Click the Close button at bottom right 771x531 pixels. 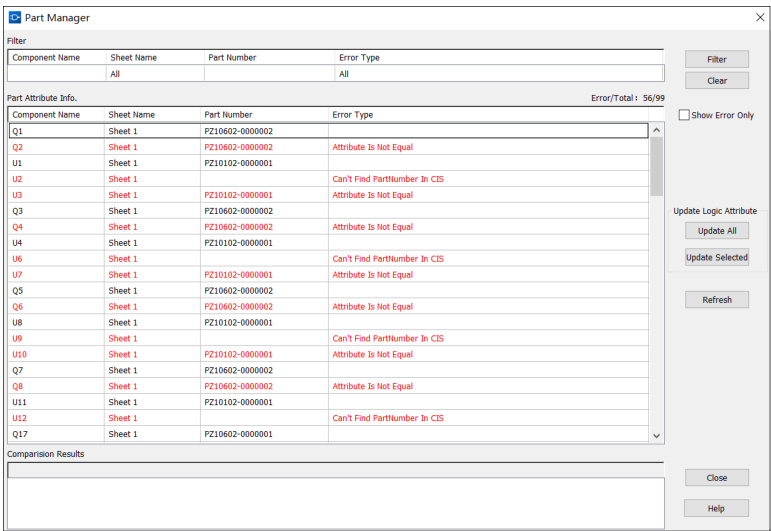[x=716, y=478]
